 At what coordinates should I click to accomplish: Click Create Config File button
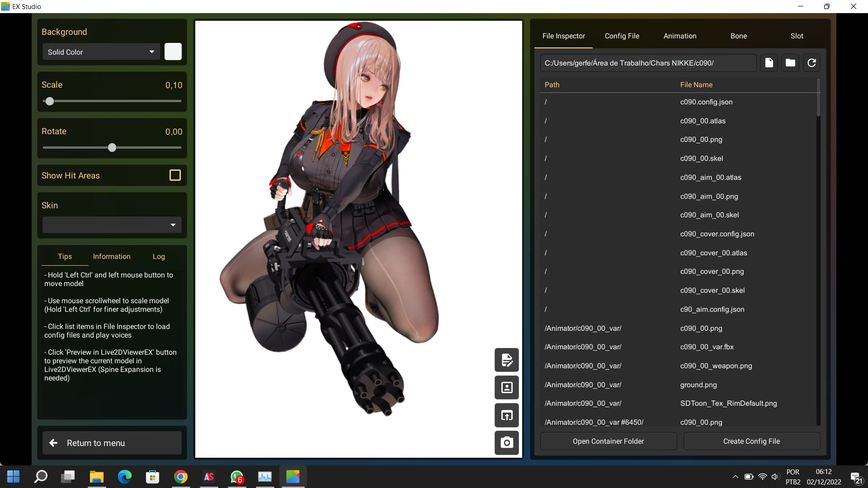[x=751, y=441]
